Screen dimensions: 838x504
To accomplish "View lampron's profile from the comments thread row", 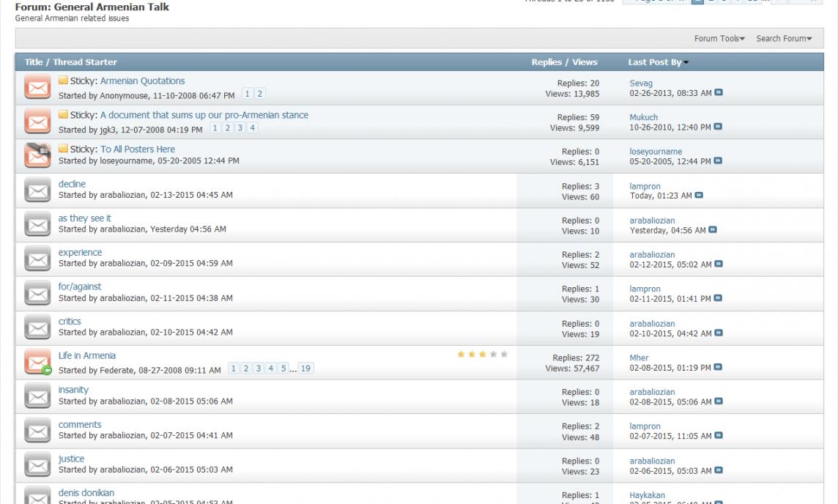I will coord(645,426).
